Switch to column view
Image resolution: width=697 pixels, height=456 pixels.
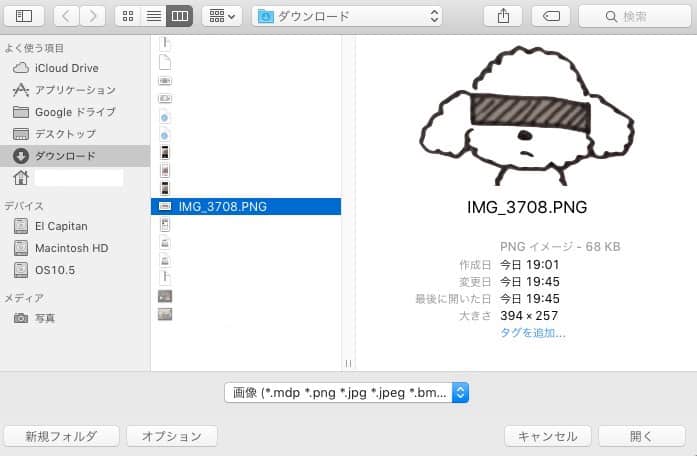pos(180,16)
